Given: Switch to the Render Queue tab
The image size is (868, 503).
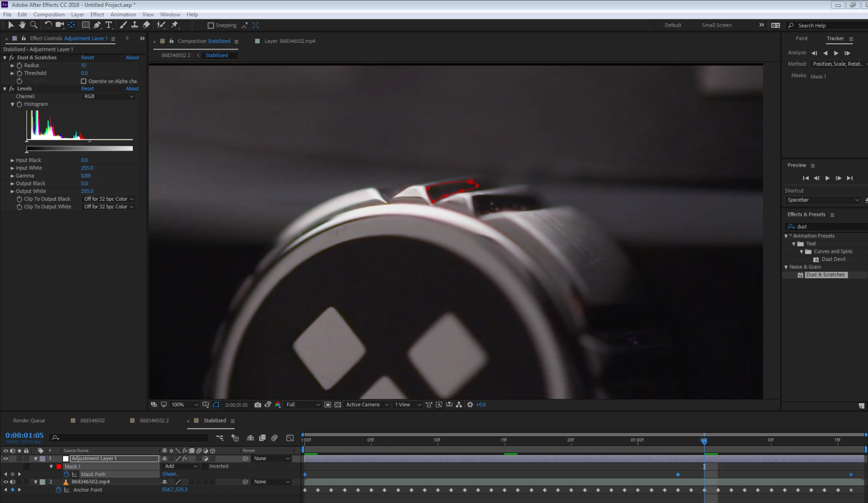Looking at the screenshot, I should click(29, 421).
